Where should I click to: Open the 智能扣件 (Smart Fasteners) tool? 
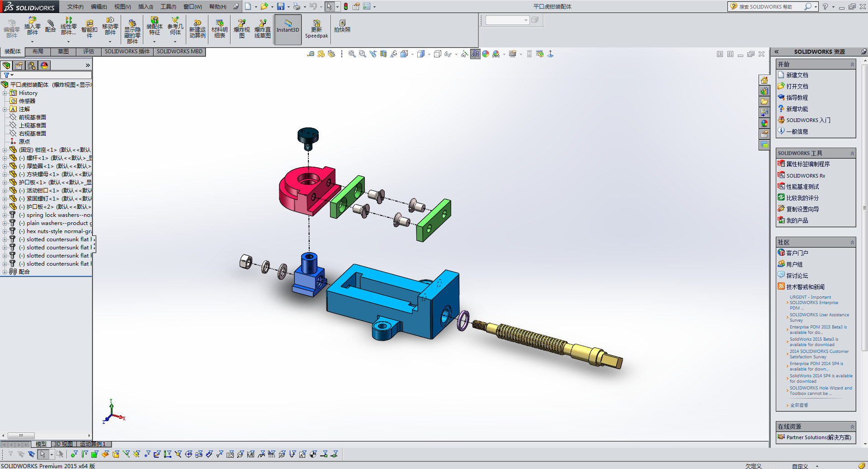pyautogui.click(x=90, y=28)
